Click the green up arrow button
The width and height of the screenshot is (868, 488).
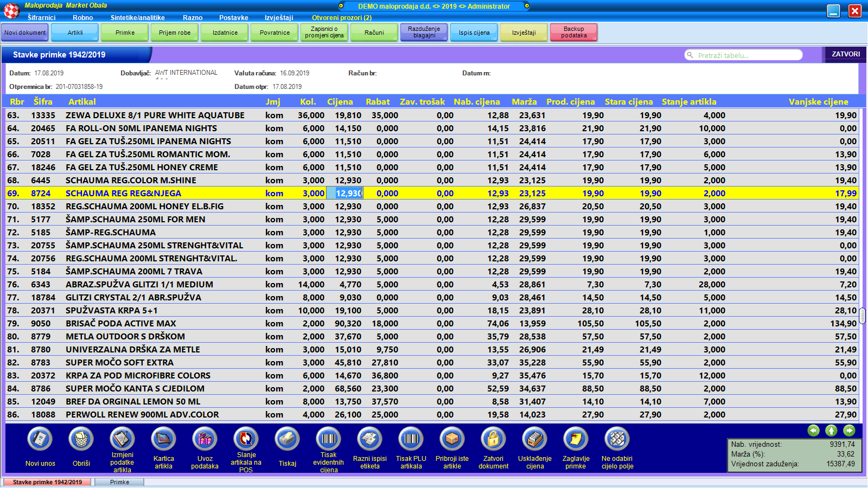(x=831, y=431)
